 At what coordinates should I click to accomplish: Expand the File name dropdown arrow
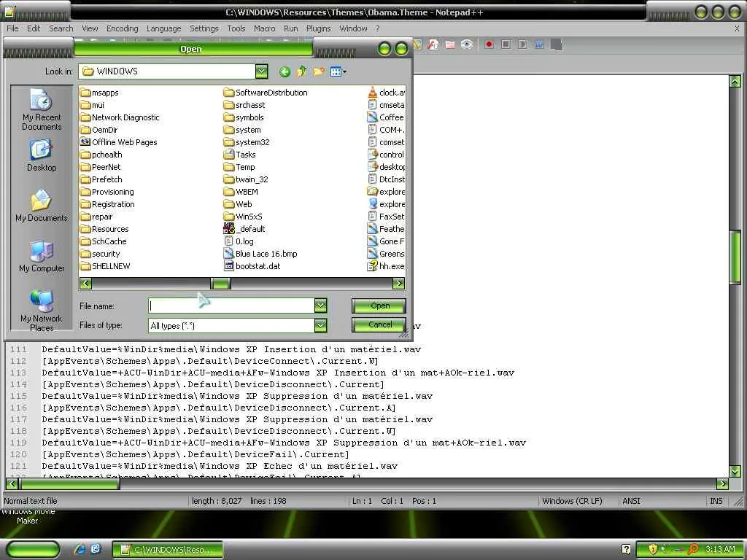pos(321,306)
